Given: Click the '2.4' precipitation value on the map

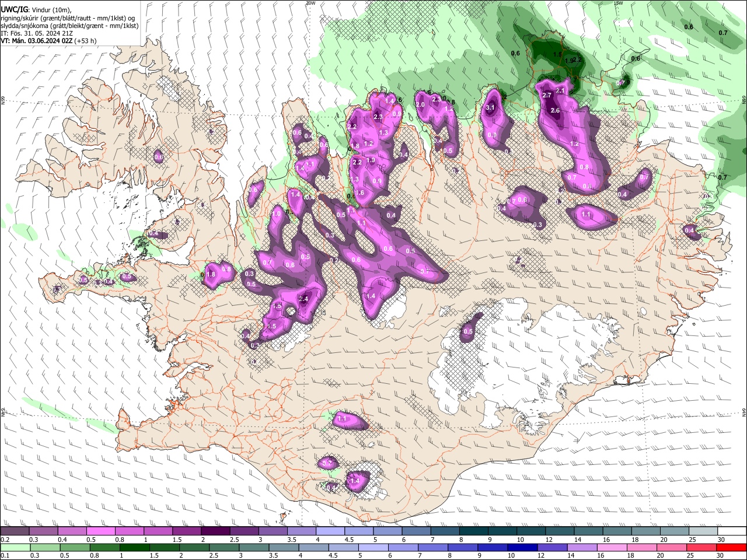Looking at the screenshot, I should tap(303, 299).
